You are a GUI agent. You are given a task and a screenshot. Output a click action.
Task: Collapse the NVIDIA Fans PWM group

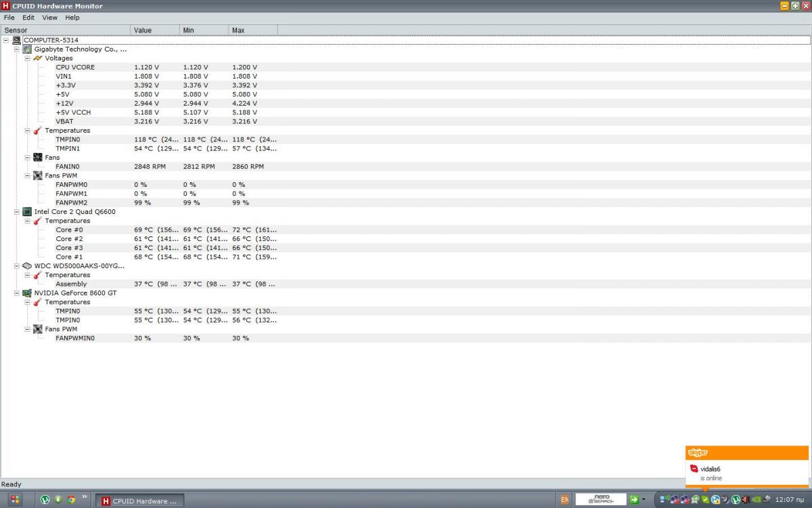coord(28,329)
